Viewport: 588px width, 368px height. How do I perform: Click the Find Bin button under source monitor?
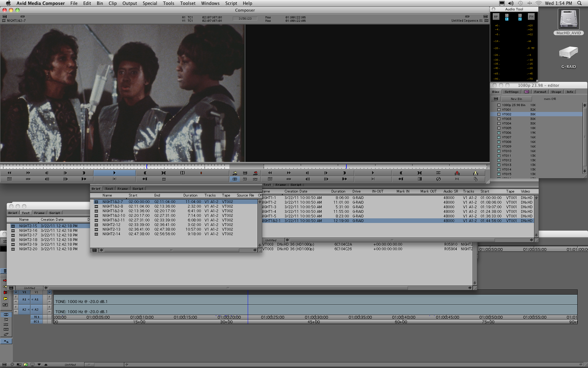click(9, 179)
